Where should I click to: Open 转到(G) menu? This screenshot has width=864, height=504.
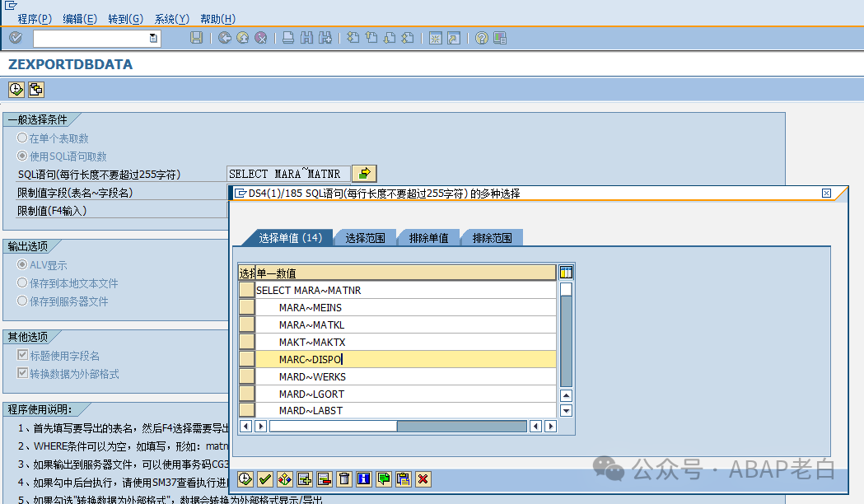click(125, 19)
